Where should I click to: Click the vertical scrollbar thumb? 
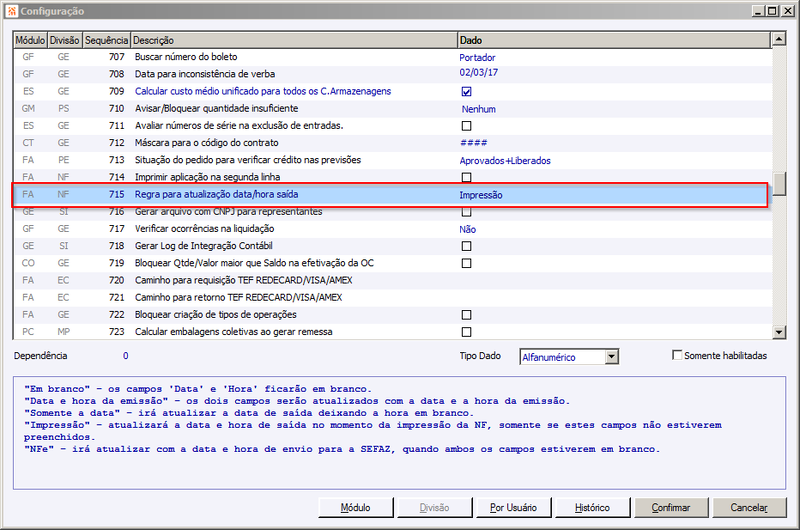coord(779,184)
